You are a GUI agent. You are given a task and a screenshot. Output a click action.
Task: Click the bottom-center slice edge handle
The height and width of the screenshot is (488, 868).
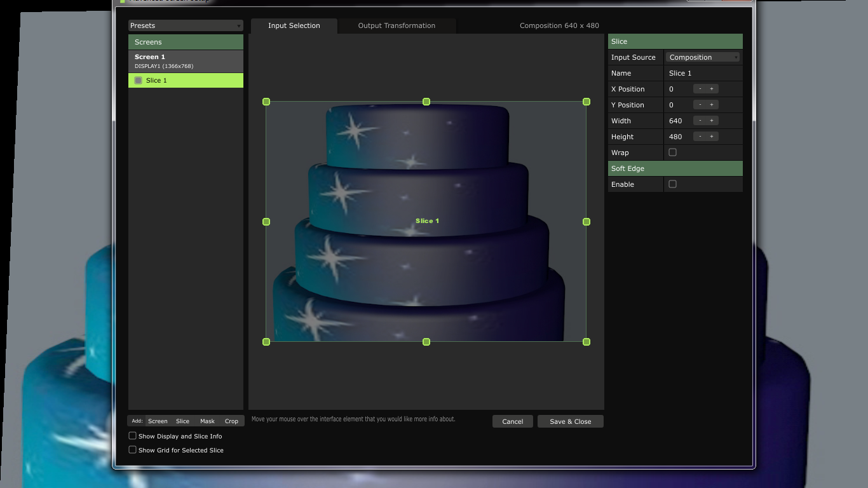click(426, 342)
